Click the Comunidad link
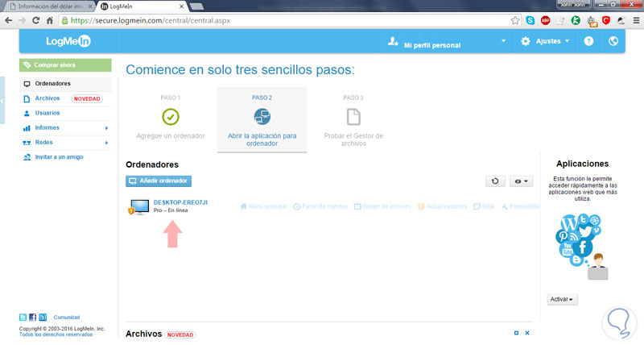This screenshot has height=345, width=644. click(x=67, y=318)
